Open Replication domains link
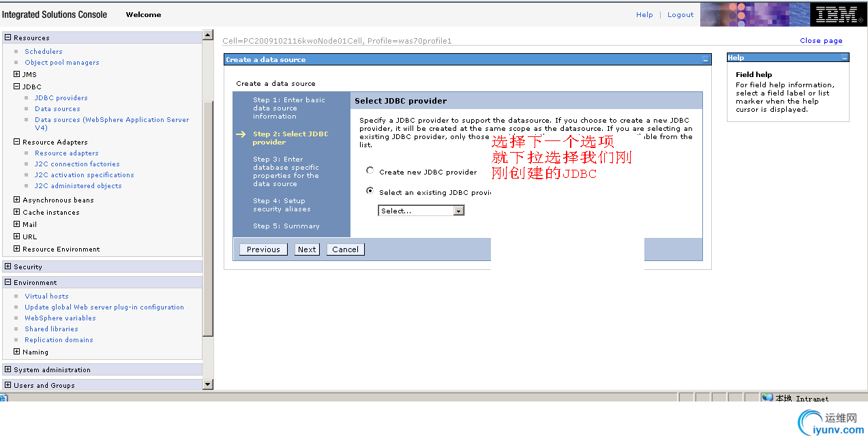 pyautogui.click(x=59, y=339)
